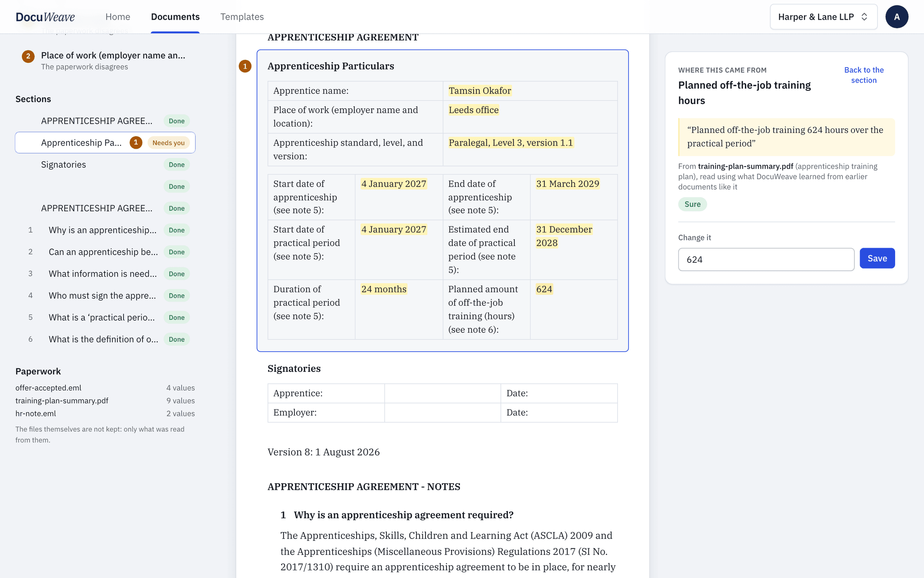Click the highlighted '624' hours value in table

point(544,289)
